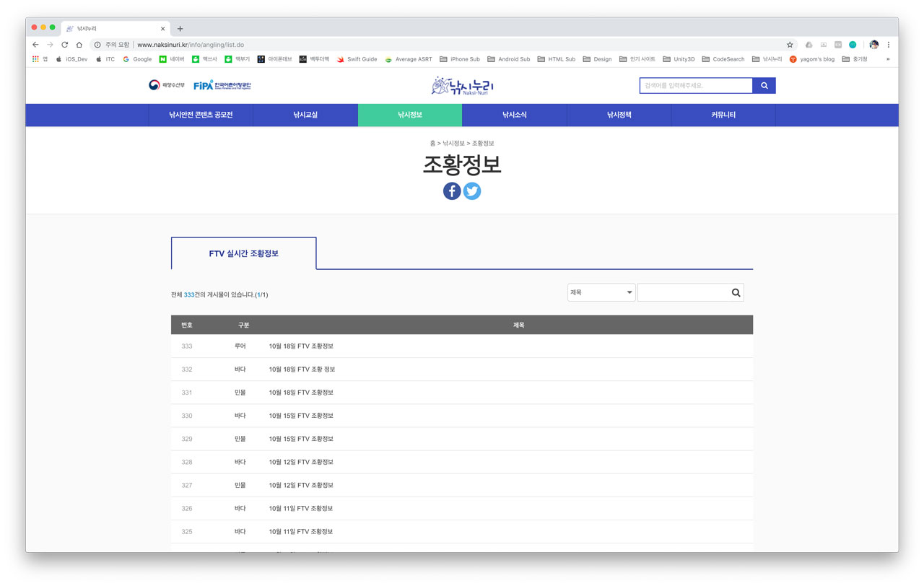This screenshot has height=586, width=924.
Task: Open the FIPA logo link
Action: pos(222,85)
